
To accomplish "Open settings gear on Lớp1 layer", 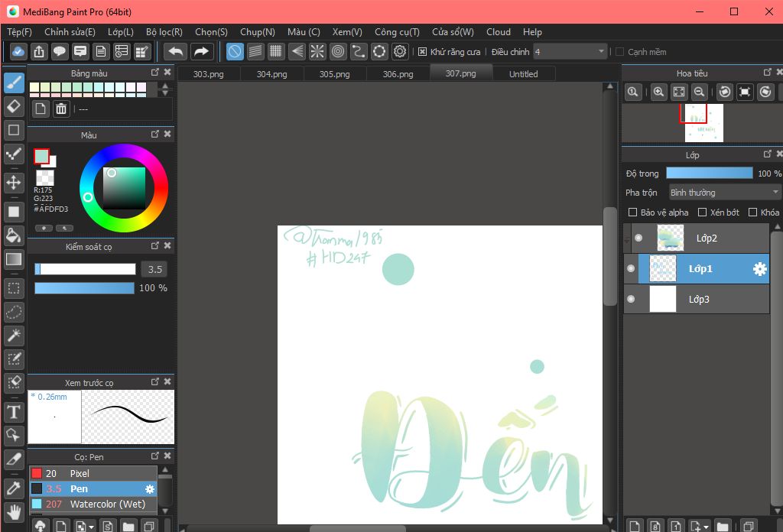I will 759,269.
